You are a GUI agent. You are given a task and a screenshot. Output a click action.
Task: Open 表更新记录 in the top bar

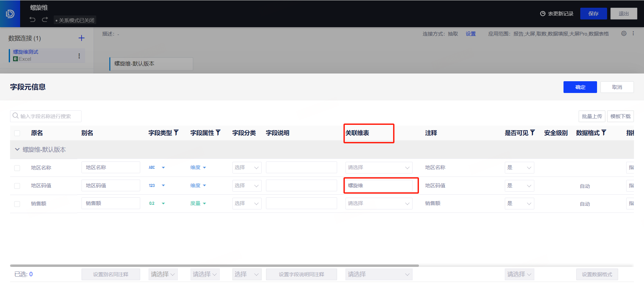[557, 14]
